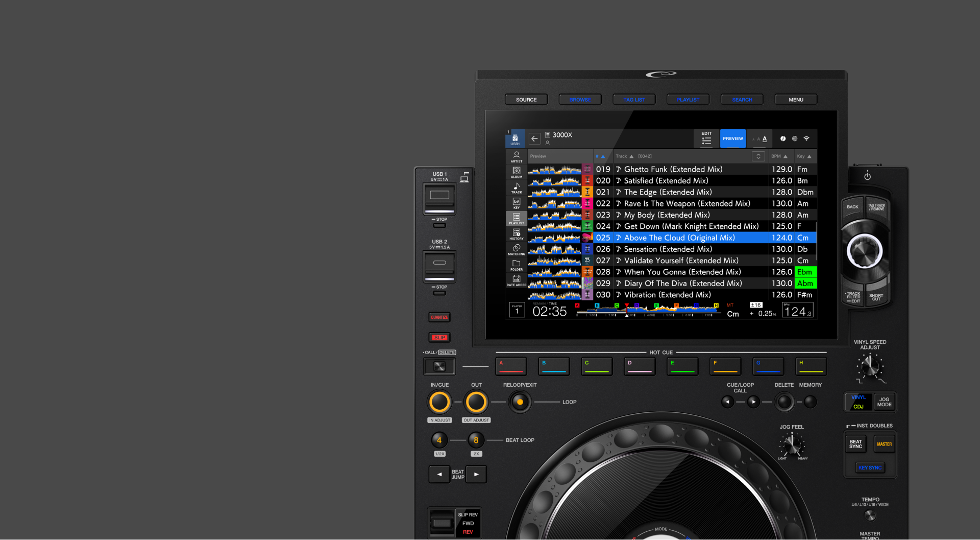980x540 pixels.
Task: Select track 028 When You Gonna (Extended Mix)
Action: (x=672, y=272)
